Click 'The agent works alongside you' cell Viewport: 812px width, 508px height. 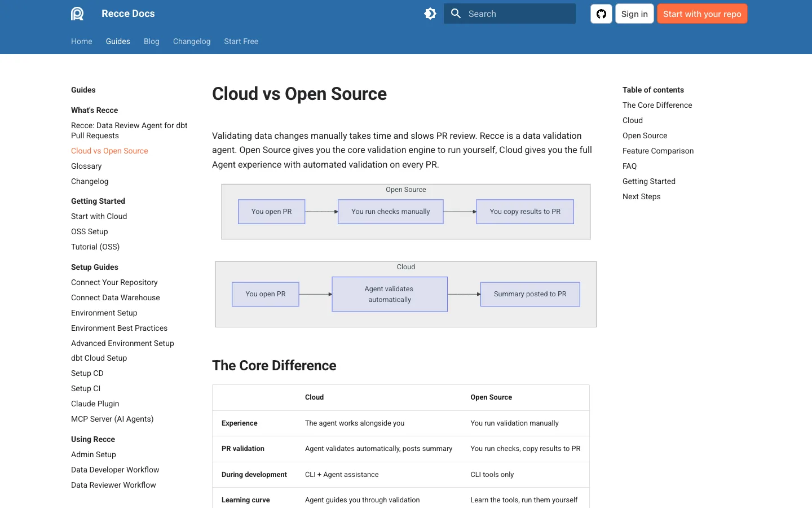tap(355, 423)
